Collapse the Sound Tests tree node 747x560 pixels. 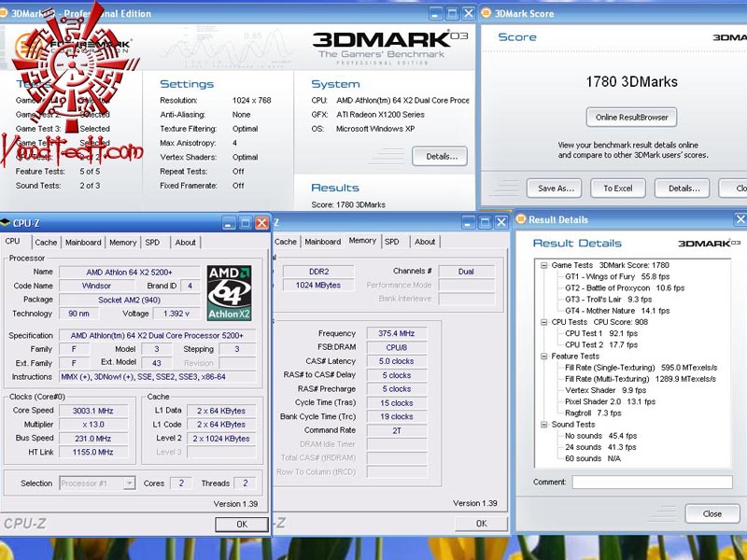click(x=543, y=425)
